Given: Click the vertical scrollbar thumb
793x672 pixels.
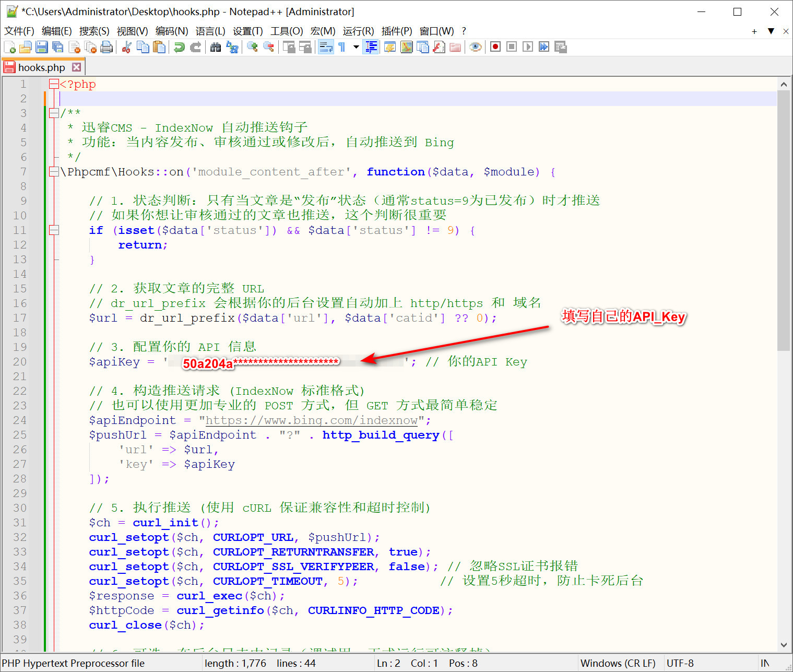Looking at the screenshot, I should pos(783,219).
